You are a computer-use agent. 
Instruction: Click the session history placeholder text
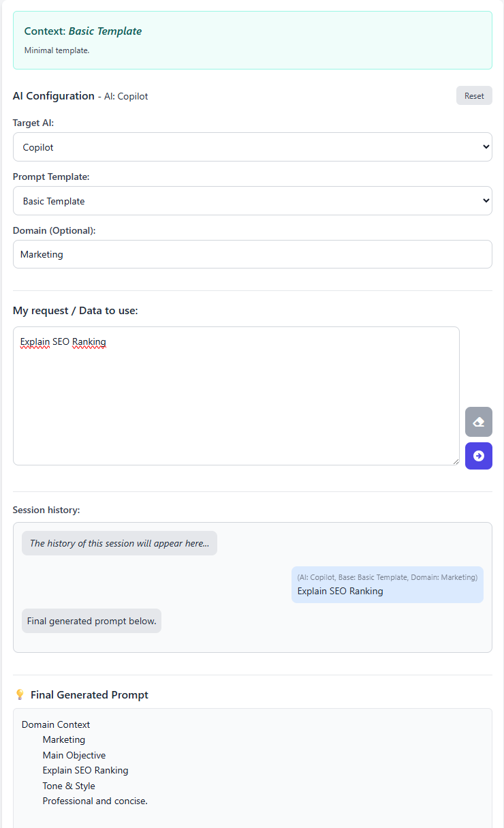(x=119, y=542)
